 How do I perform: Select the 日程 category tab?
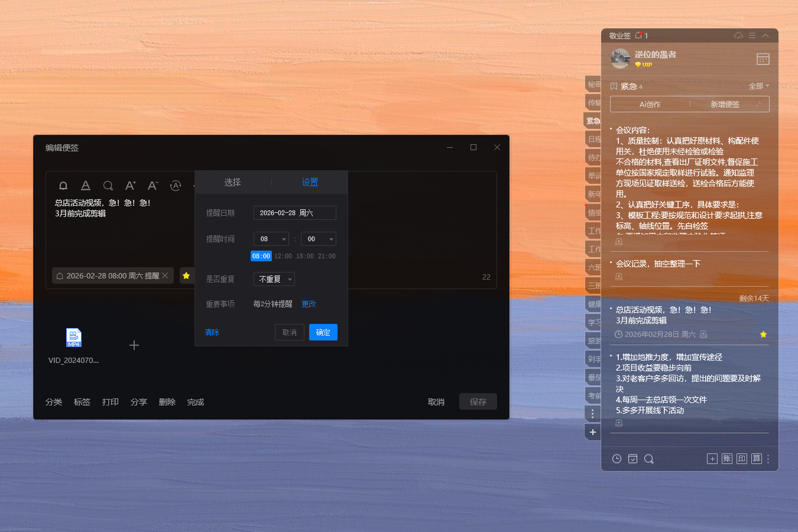(x=593, y=138)
